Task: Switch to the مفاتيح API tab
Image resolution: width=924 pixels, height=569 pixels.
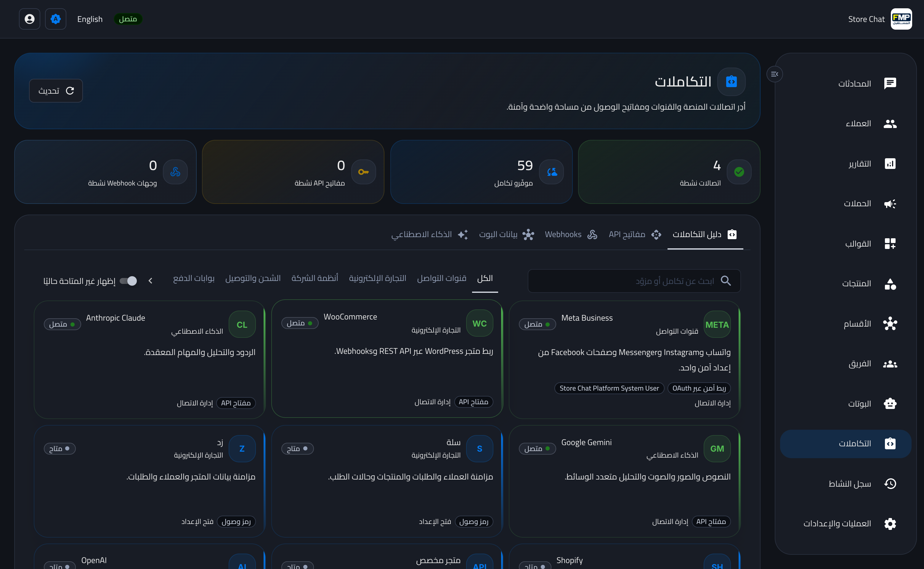Action: (x=635, y=234)
